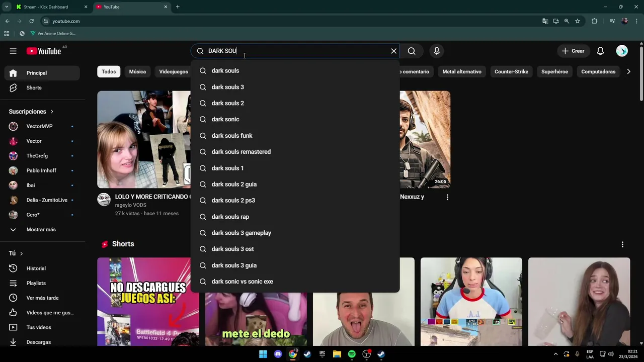Choose suggestion "dark souls"
The image size is (644, 362).
click(295, 71)
